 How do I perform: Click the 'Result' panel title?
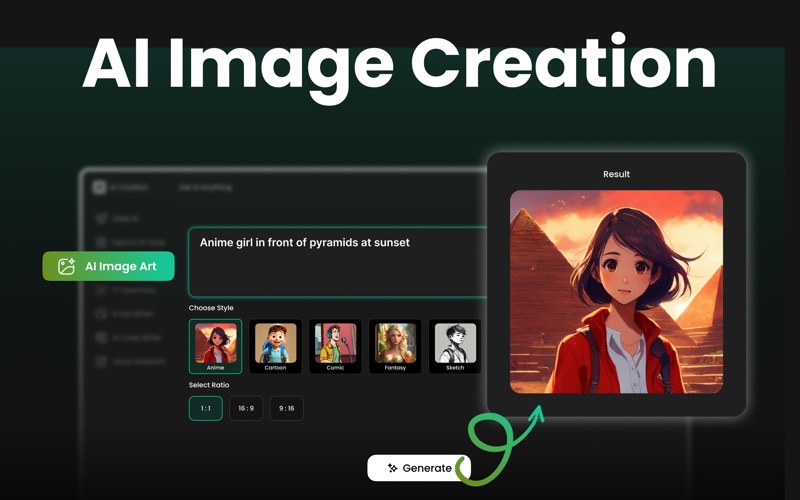pos(616,174)
